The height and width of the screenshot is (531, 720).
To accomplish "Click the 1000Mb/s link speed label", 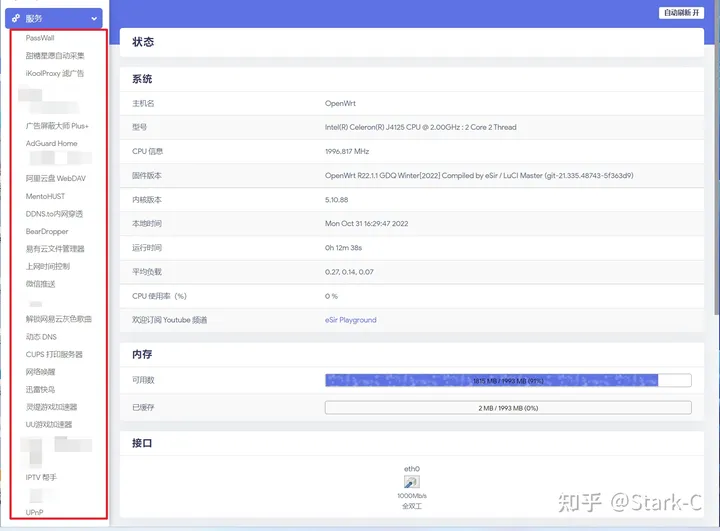I will point(412,496).
